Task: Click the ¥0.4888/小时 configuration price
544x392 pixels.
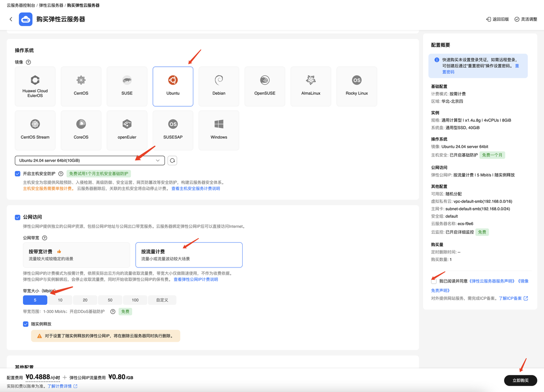Action: (x=42, y=377)
